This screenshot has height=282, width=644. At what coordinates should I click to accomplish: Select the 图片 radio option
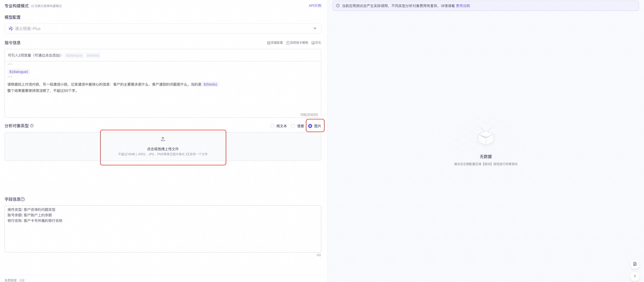[315, 126]
